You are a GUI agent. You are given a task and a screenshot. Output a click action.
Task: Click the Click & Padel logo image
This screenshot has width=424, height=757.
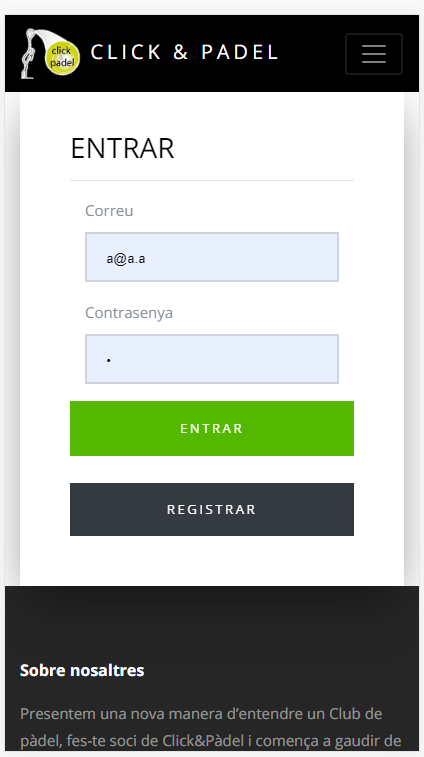tap(50, 54)
